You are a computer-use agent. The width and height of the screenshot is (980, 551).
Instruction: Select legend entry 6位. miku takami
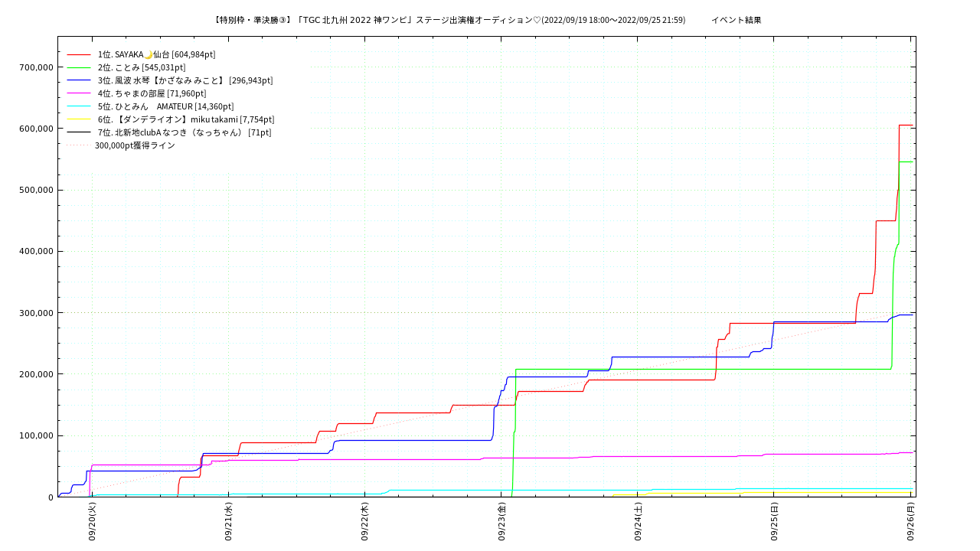(186, 119)
